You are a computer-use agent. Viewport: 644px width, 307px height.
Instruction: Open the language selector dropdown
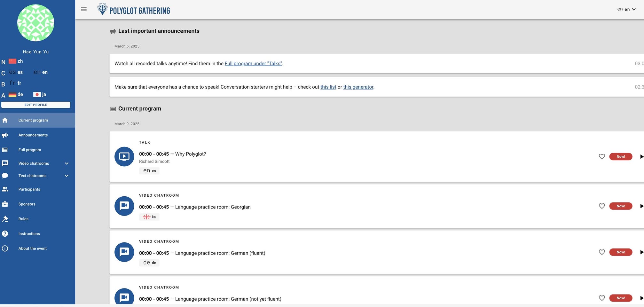click(626, 9)
